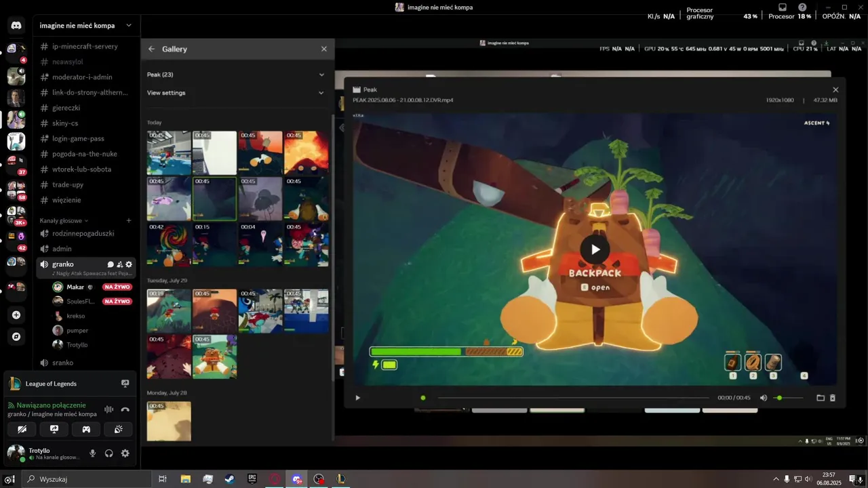This screenshot has width=868, height=488.
Task: Open the clip's file location folder icon
Action: pyautogui.click(x=820, y=398)
